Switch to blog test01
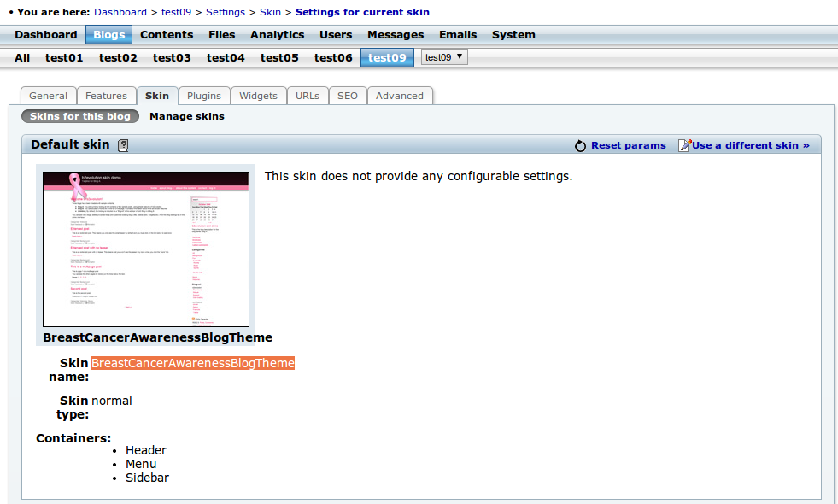The width and height of the screenshot is (838, 504). tap(64, 58)
